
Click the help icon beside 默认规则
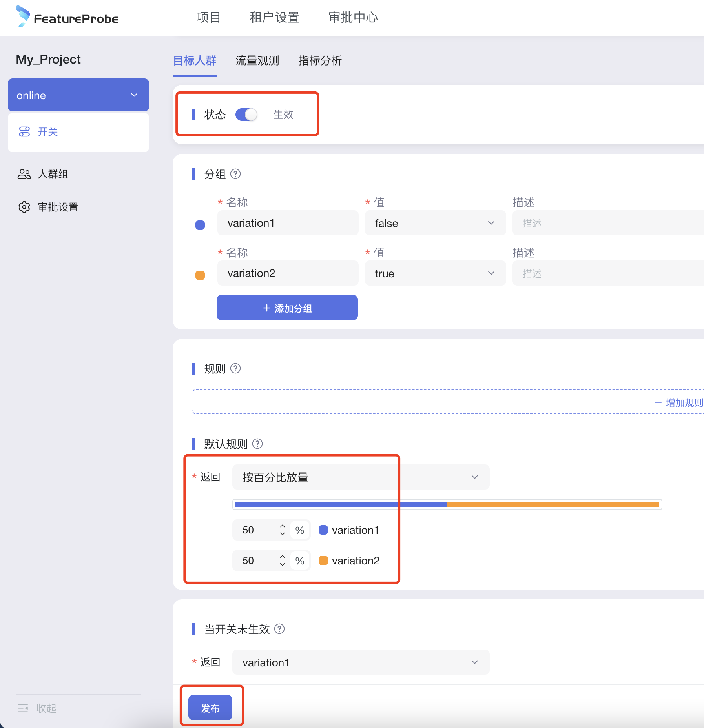click(x=257, y=444)
